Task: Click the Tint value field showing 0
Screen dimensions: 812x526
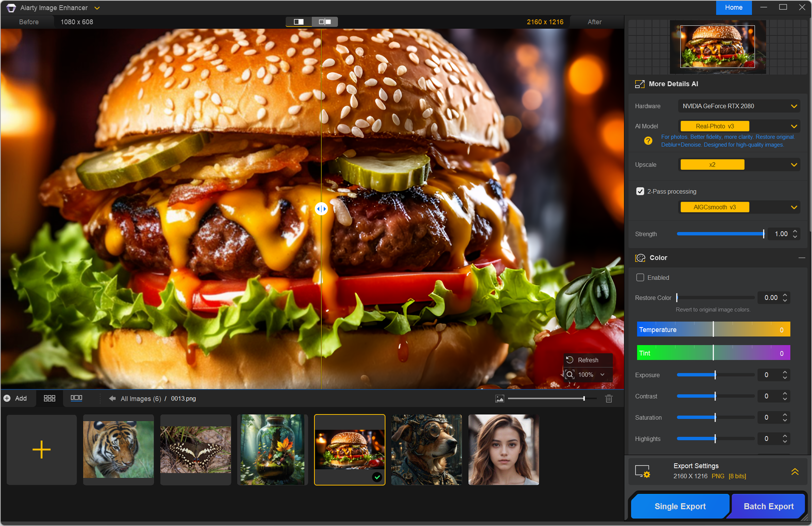Action: 782,353
